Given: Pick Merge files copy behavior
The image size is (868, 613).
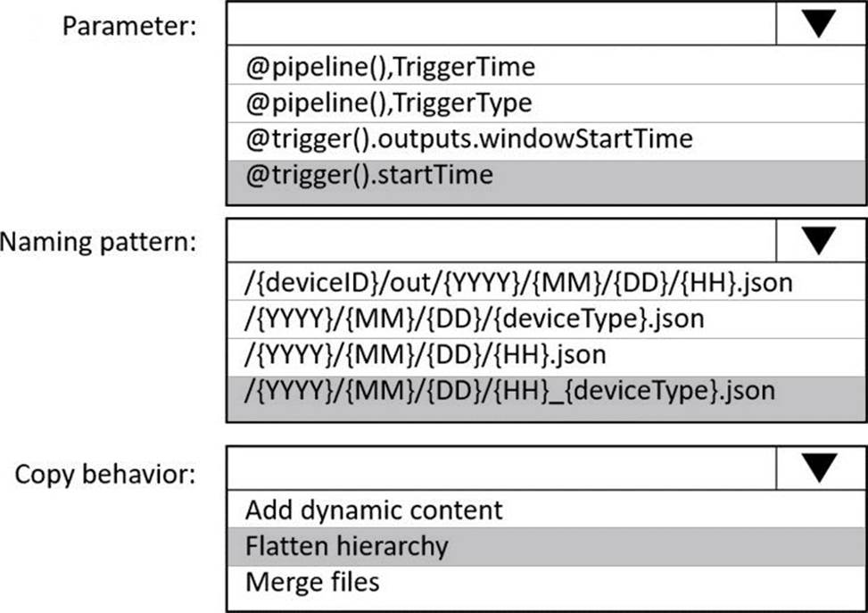Looking at the screenshot, I should tap(312, 582).
